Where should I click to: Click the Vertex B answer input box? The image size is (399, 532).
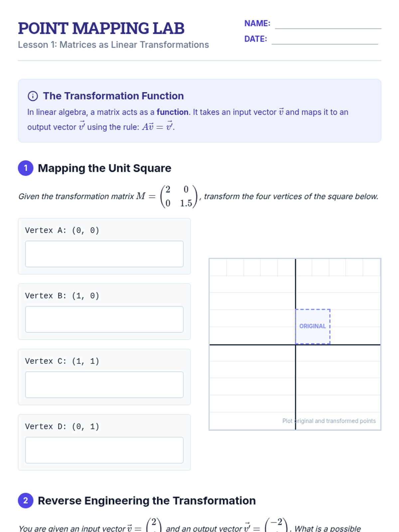tap(104, 320)
